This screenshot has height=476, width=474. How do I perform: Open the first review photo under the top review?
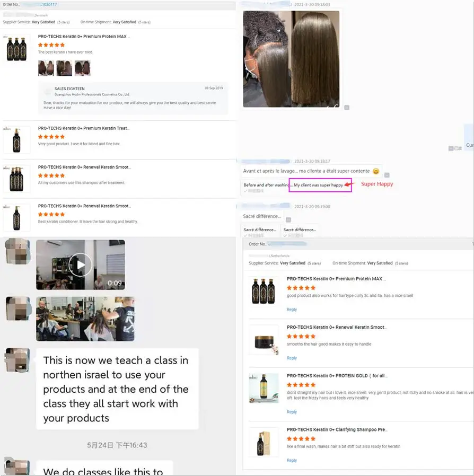point(46,68)
